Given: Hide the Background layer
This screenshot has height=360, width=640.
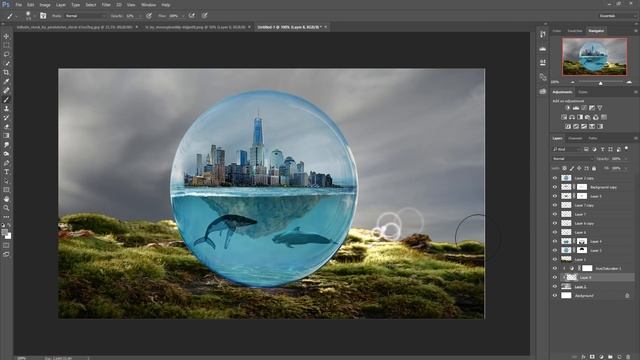Looking at the screenshot, I should coord(555,296).
